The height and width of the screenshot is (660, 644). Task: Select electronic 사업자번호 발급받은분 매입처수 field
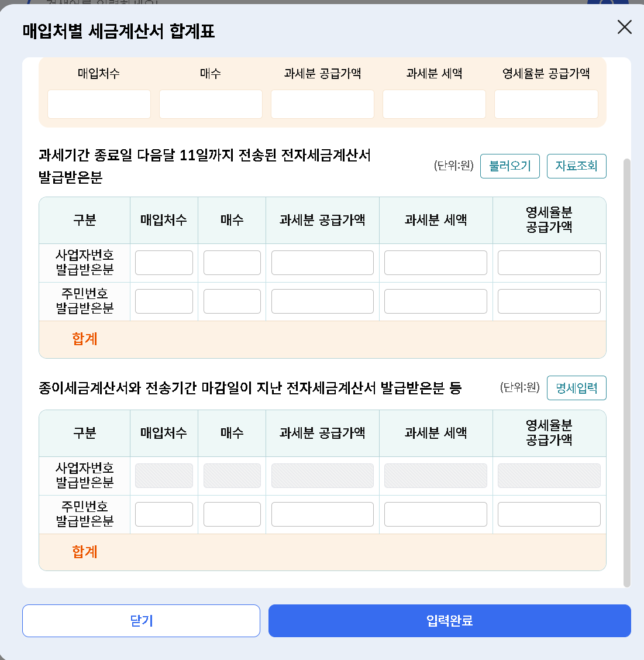click(164, 263)
